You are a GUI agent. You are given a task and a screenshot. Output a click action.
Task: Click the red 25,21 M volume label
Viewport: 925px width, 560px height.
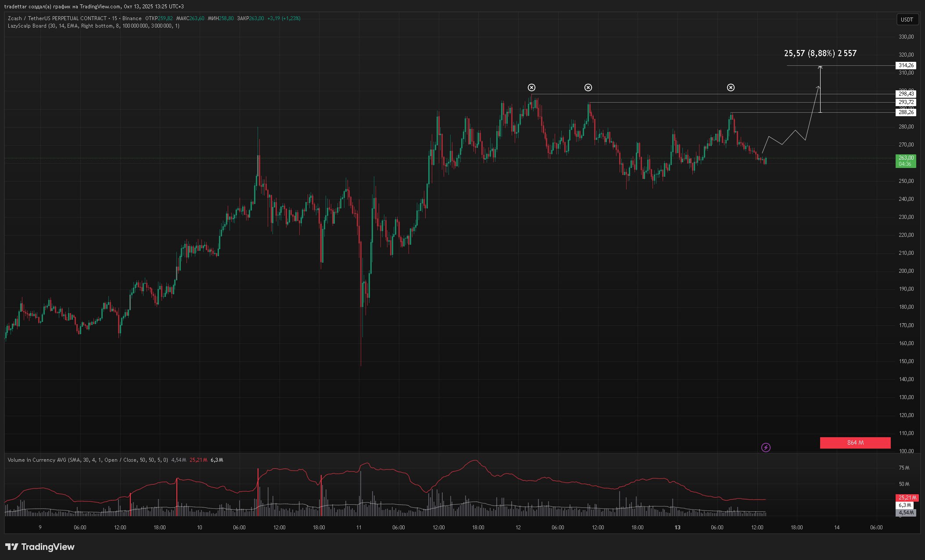[907, 498]
